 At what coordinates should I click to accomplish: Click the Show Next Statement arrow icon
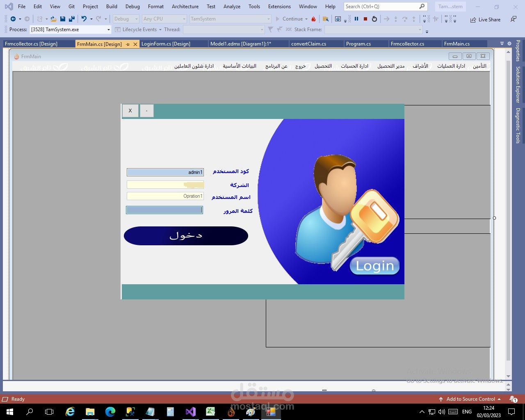coord(386,19)
